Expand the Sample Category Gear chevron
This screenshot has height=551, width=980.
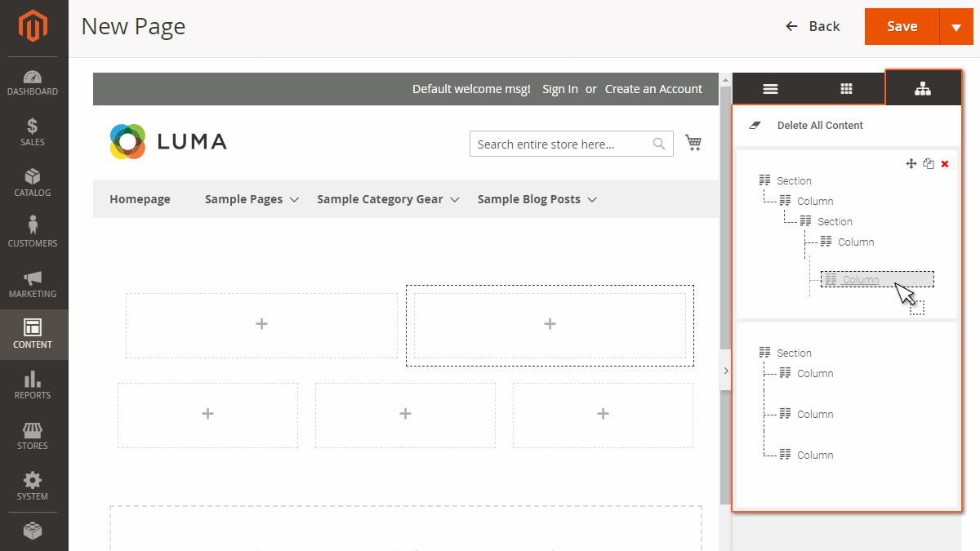click(x=455, y=200)
